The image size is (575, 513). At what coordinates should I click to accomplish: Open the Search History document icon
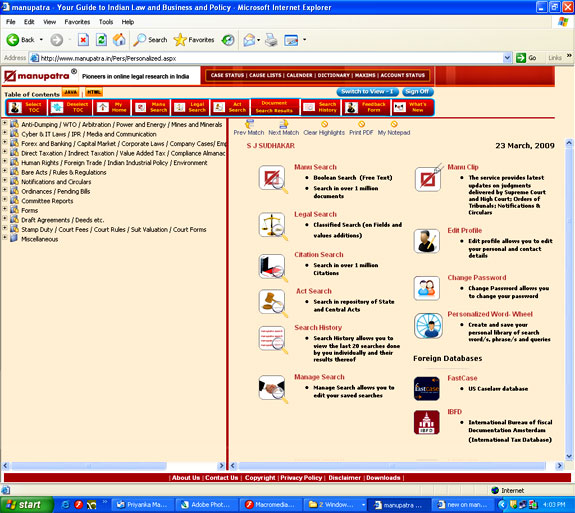tap(273, 339)
